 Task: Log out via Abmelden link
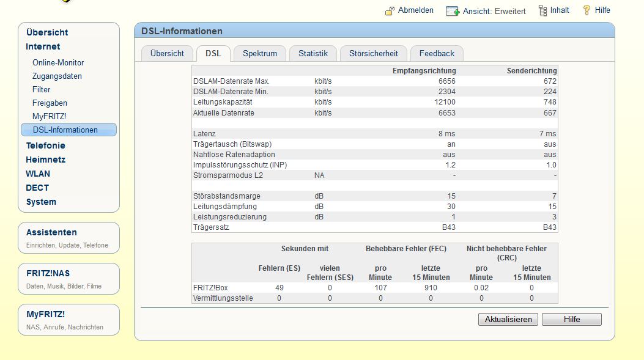point(416,10)
